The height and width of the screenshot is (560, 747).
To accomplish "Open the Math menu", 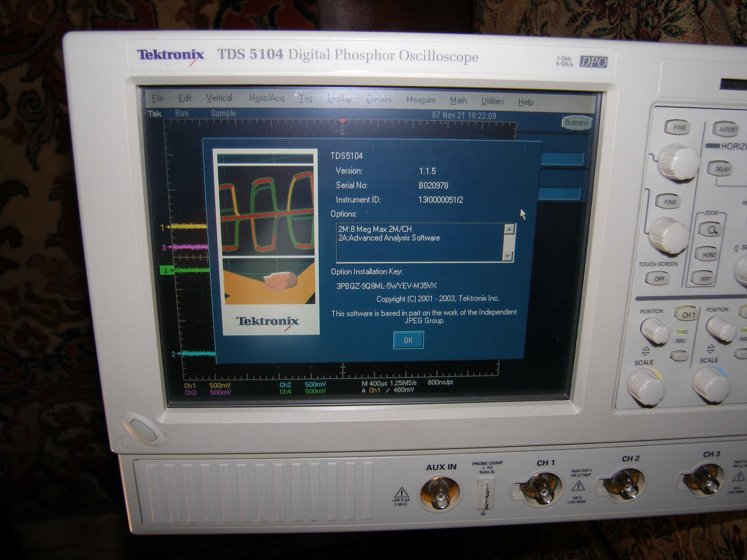I will pyautogui.click(x=458, y=101).
